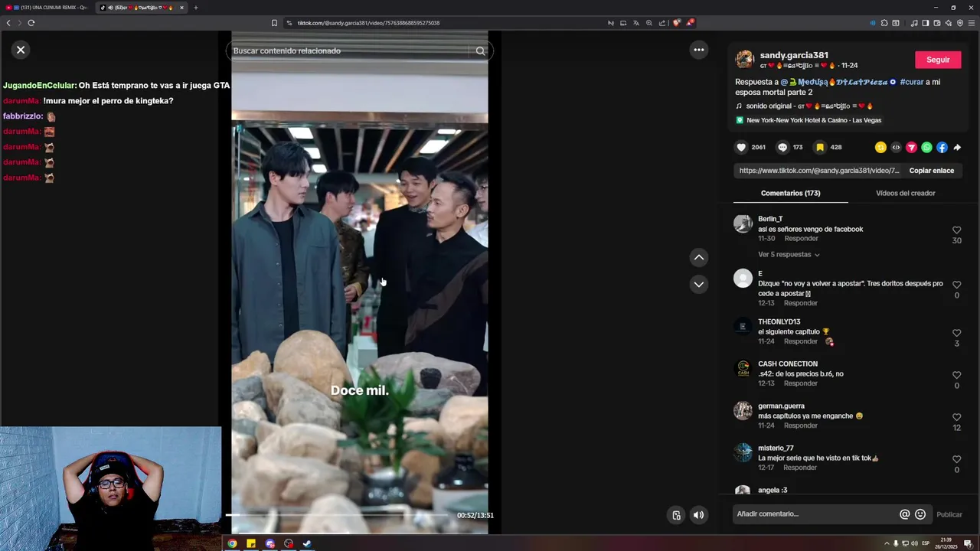Click the Publicar comment button
This screenshot has width=980, height=551.
click(x=949, y=514)
